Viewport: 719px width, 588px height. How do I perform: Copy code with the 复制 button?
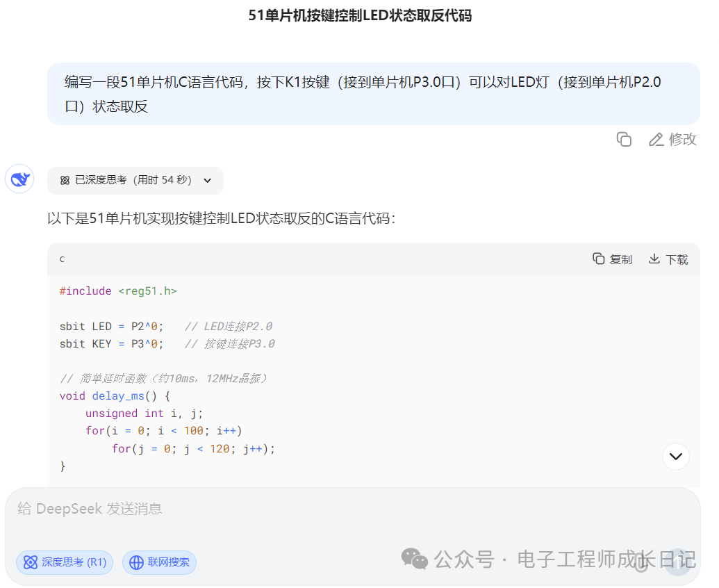click(612, 259)
